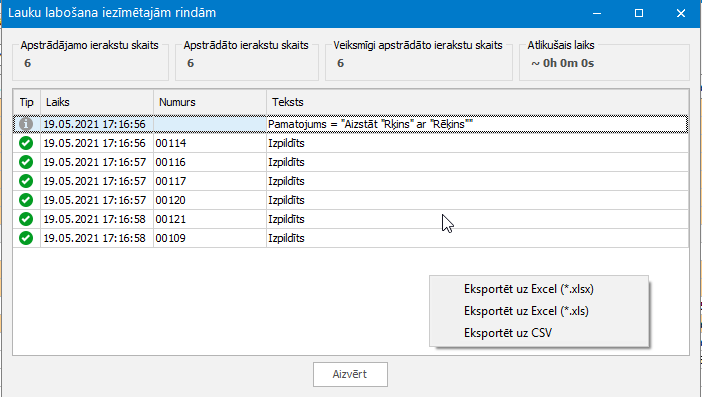Image resolution: width=702 pixels, height=397 pixels.
Task: Click Veiksmīgi apstrādāto ierakstu skaits value 6
Action: pyautogui.click(x=341, y=64)
